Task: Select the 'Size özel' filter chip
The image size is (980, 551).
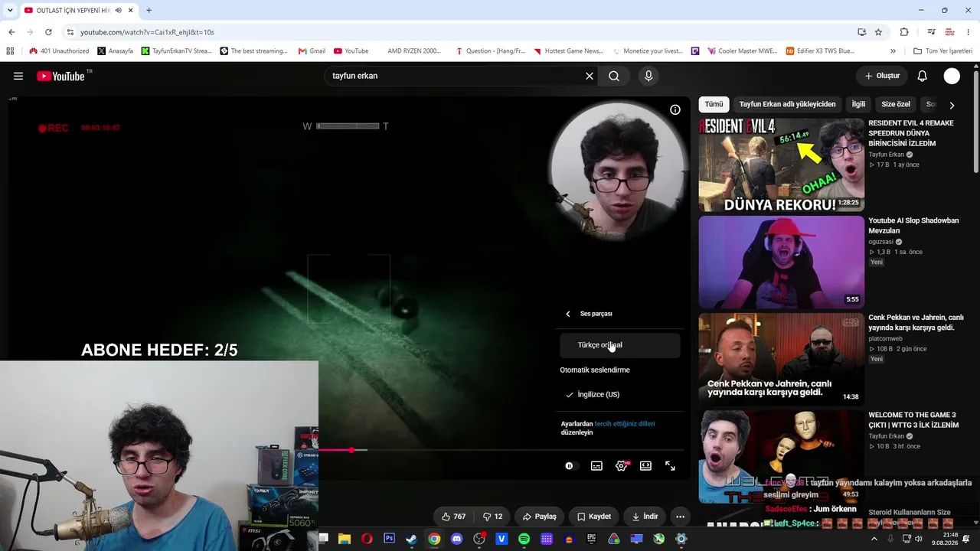Action: [x=896, y=104]
